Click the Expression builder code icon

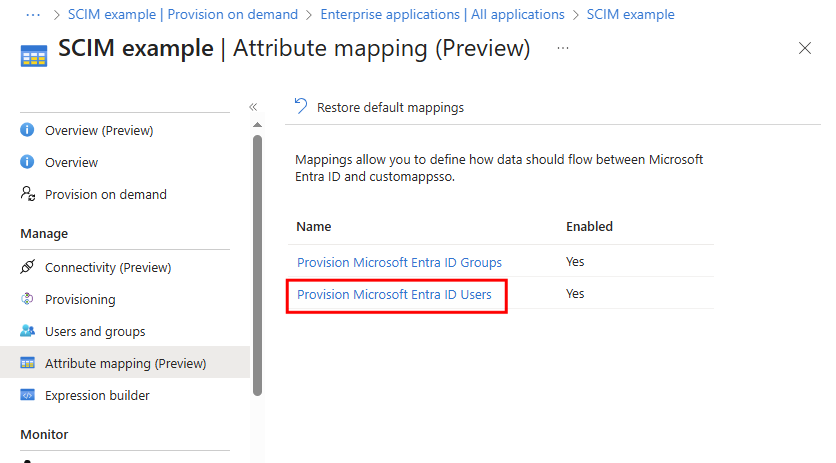point(28,395)
